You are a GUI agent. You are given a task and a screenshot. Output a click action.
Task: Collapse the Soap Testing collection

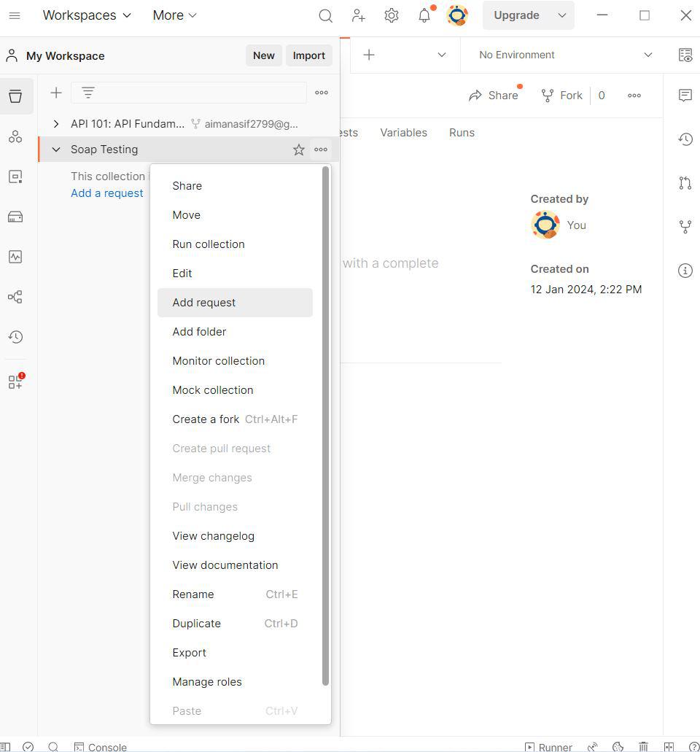pos(56,150)
